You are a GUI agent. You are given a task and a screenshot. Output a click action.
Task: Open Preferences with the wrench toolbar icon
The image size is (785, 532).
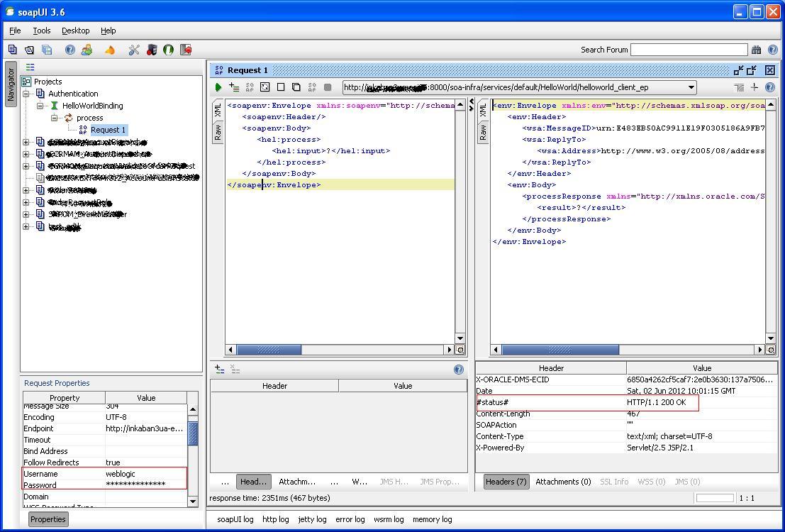pos(133,50)
